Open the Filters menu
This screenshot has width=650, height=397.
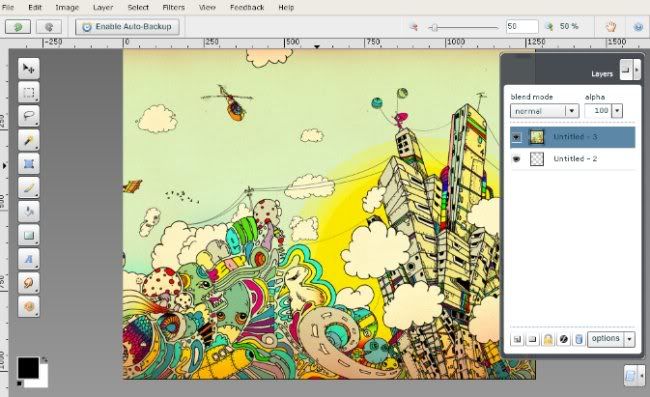(173, 7)
